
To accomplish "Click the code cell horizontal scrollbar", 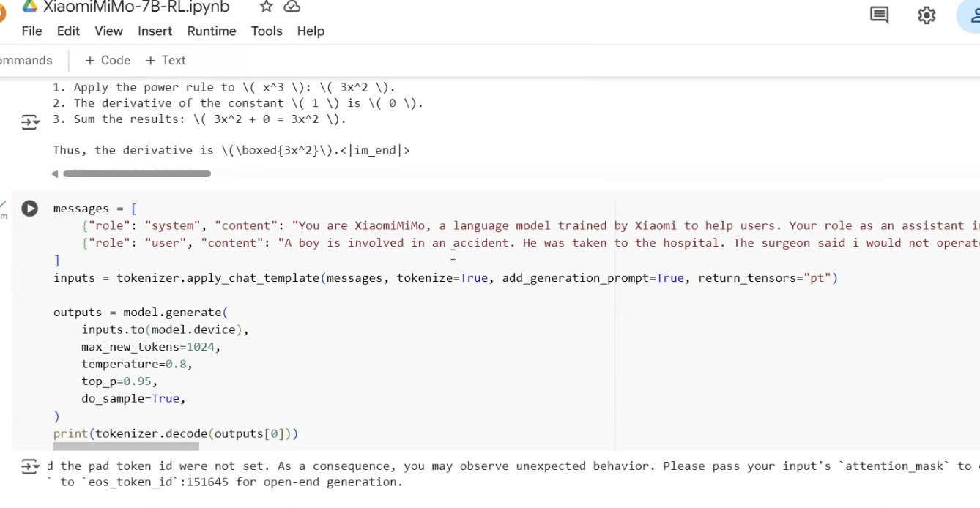I will (x=126, y=446).
